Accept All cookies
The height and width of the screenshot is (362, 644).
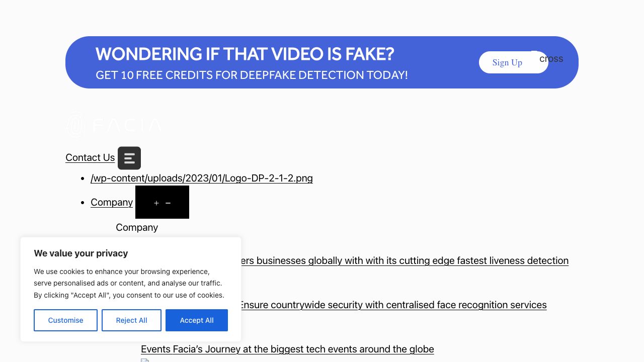tap(197, 320)
